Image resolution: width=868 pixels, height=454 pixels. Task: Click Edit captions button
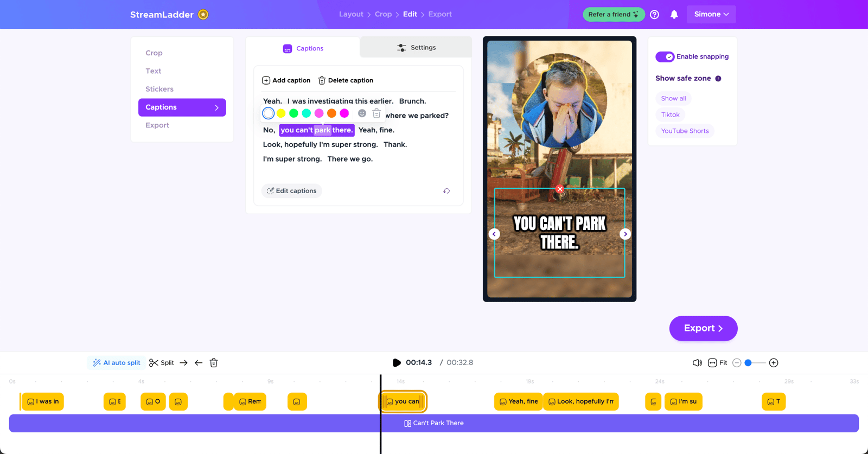292,191
